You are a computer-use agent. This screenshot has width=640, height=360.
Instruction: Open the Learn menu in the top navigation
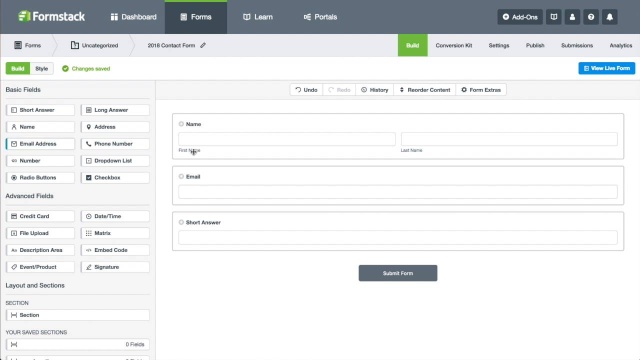tap(258, 17)
